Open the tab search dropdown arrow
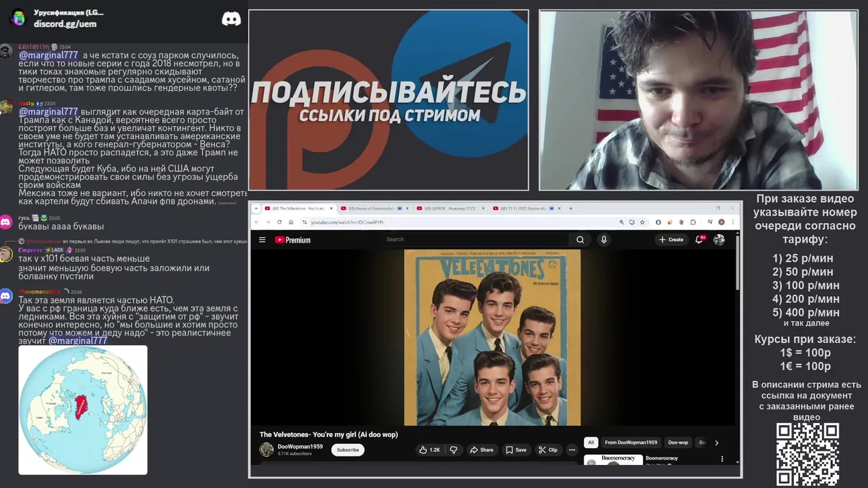The height and width of the screenshot is (488, 868). pyautogui.click(x=256, y=209)
